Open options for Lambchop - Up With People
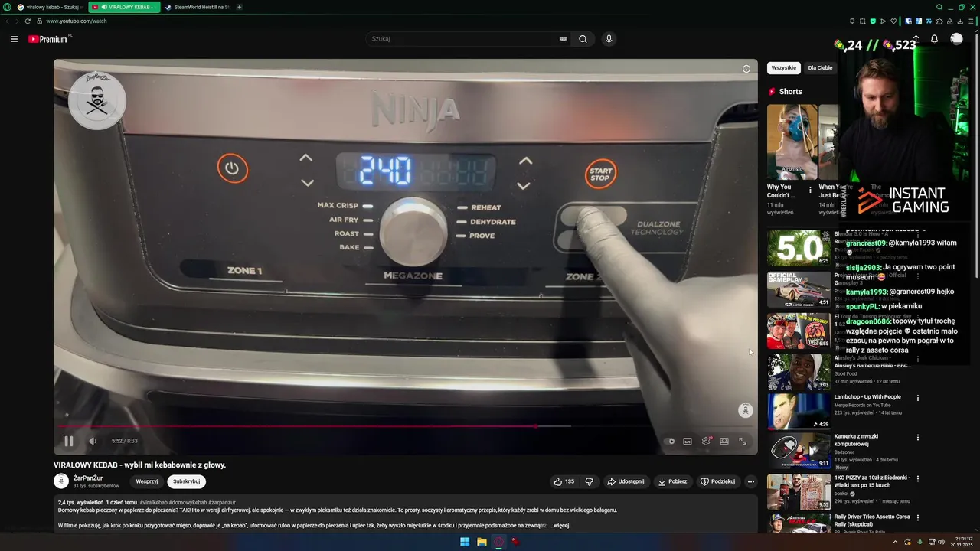Image resolution: width=980 pixels, height=551 pixels. coord(918,398)
